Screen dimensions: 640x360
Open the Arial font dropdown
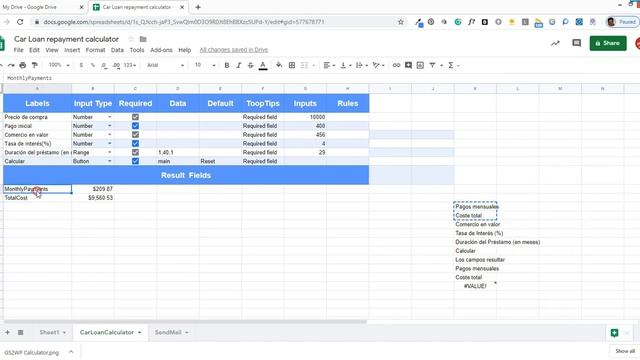[x=165, y=65]
